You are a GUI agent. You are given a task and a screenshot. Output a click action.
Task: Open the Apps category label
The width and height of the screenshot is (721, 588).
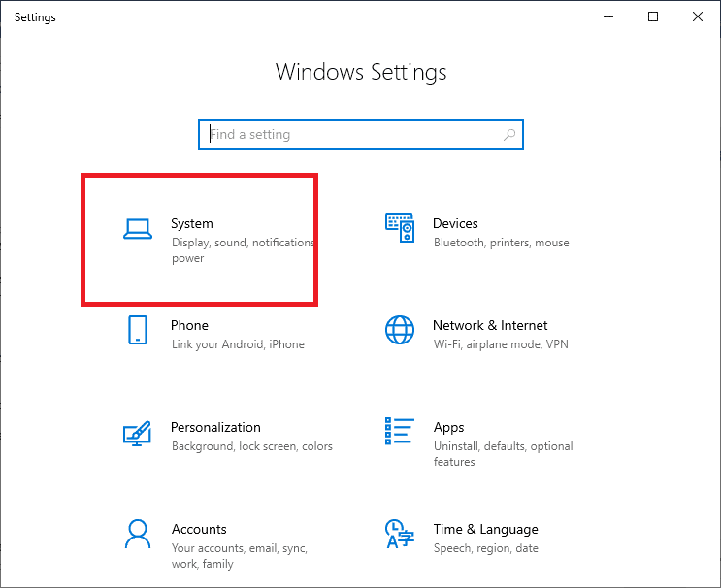448,428
